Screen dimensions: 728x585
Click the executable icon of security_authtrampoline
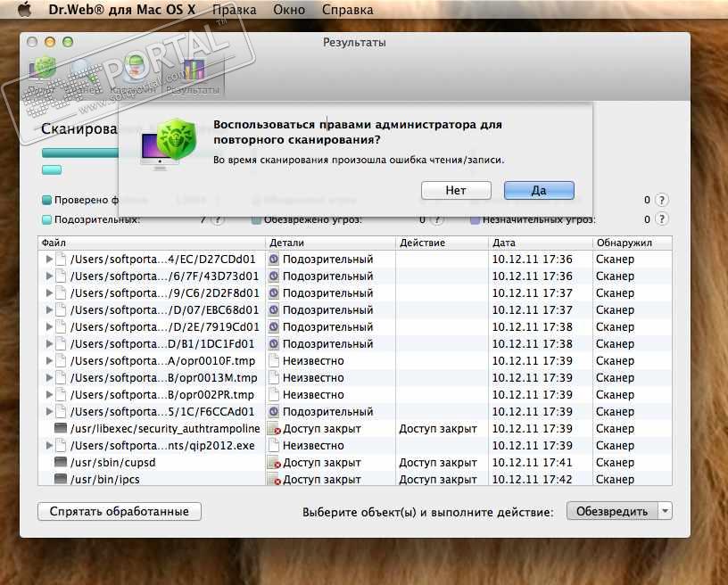pyautogui.click(x=61, y=428)
